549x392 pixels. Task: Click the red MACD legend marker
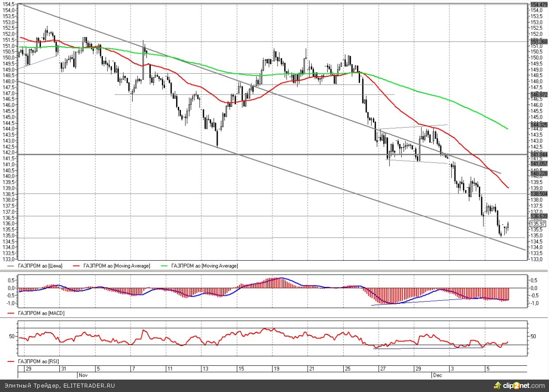tap(12, 313)
